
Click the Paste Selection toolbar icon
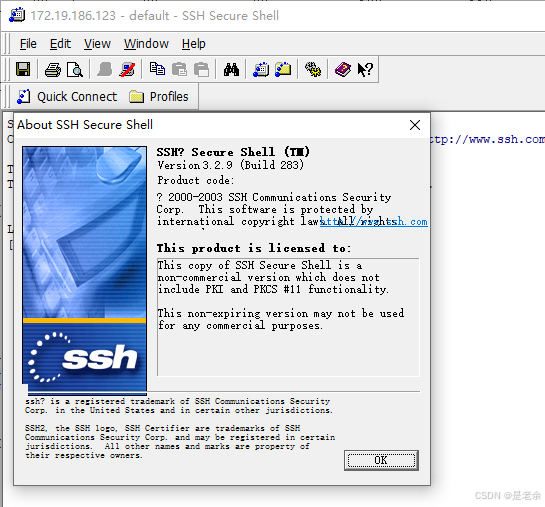coord(202,69)
